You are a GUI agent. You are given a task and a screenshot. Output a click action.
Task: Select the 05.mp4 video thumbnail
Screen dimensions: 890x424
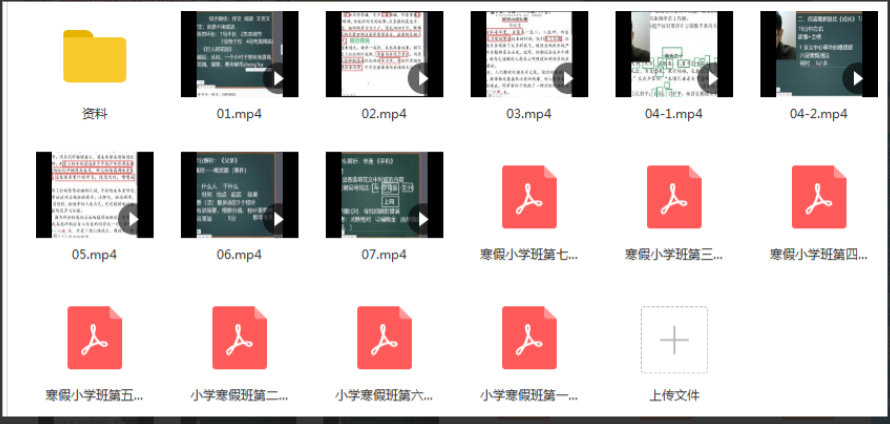pyautogui.click(x=94, y=195)
